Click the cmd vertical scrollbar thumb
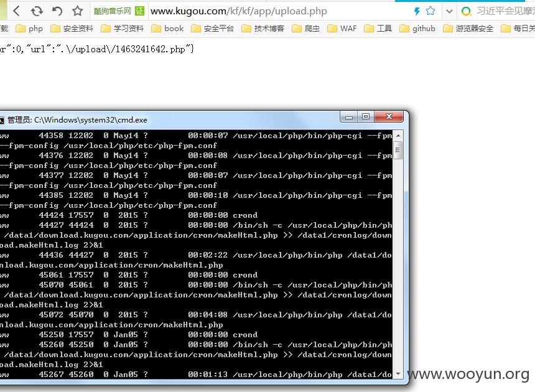Viewport: 535px width, 392px height. (x=398, y=150)
